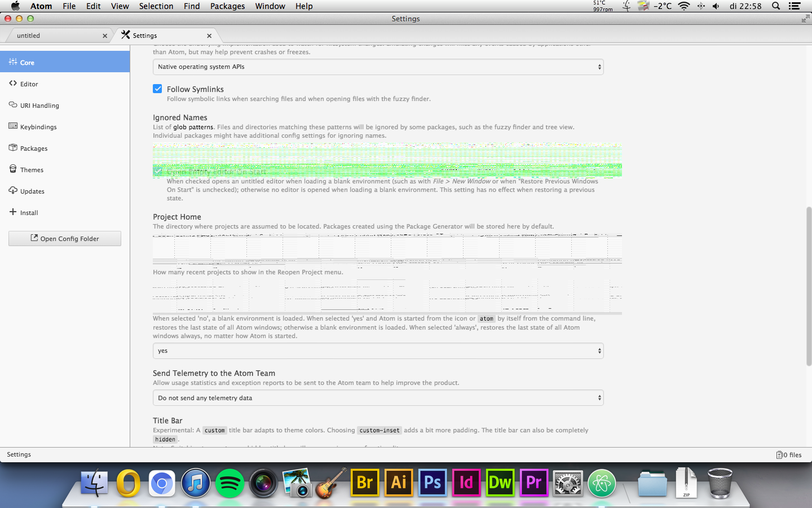Image resolution: width=812 pixels, height=508 pixels.
Task: Open the telemetry data dropdown
Action: [x=378, y=398]
